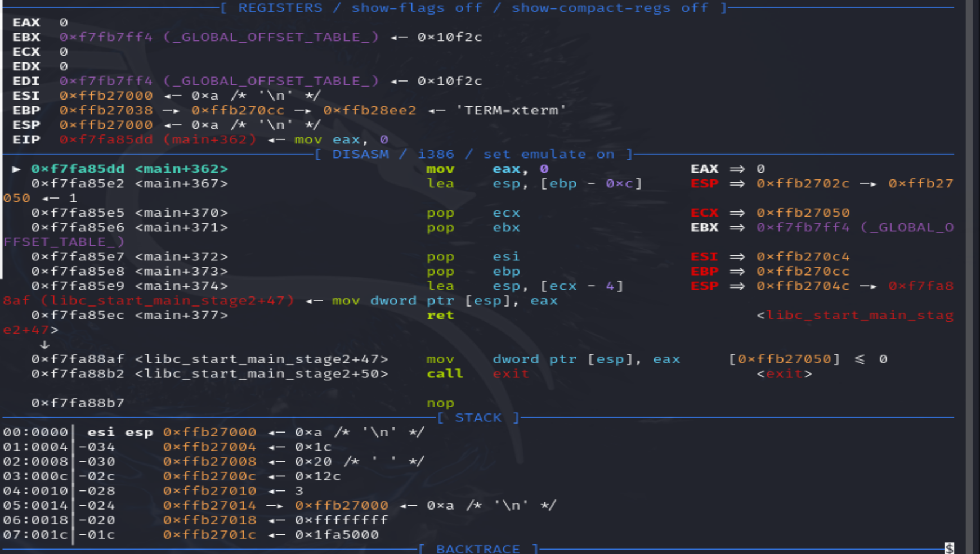Click the down arrow below the ret instruction

[x=44, y=344]
